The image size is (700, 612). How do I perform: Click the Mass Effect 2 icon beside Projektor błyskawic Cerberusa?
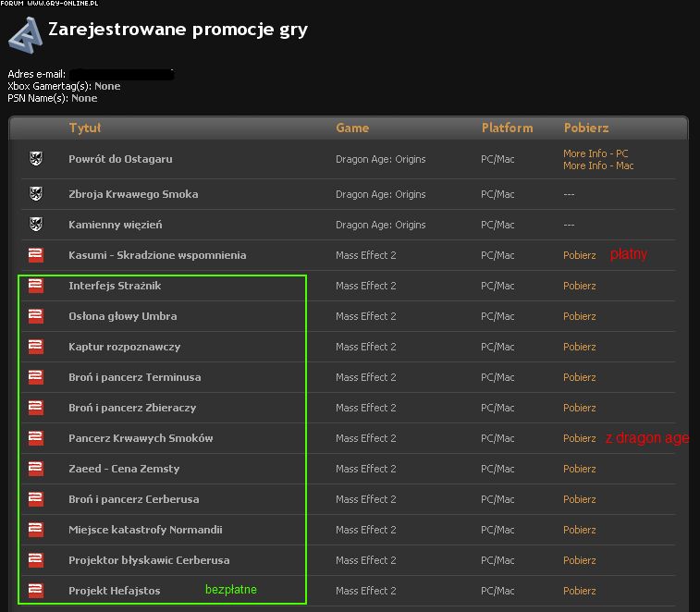(36, 559)
